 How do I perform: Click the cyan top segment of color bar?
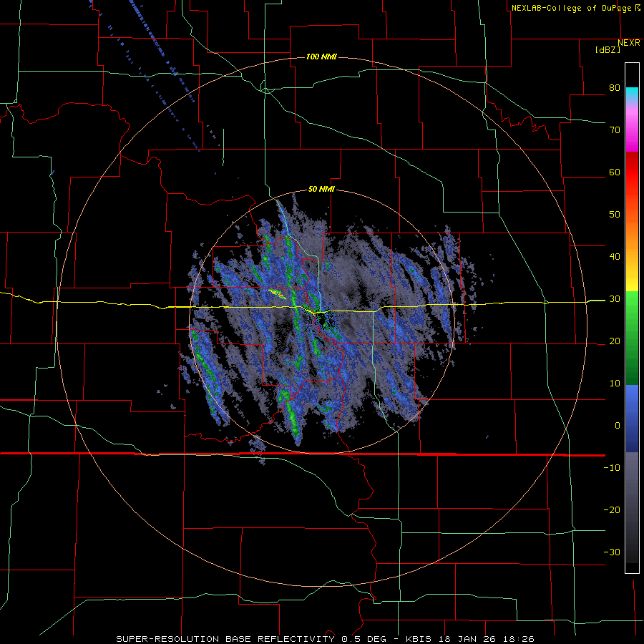pyautogui.click(x=632, y=92)
